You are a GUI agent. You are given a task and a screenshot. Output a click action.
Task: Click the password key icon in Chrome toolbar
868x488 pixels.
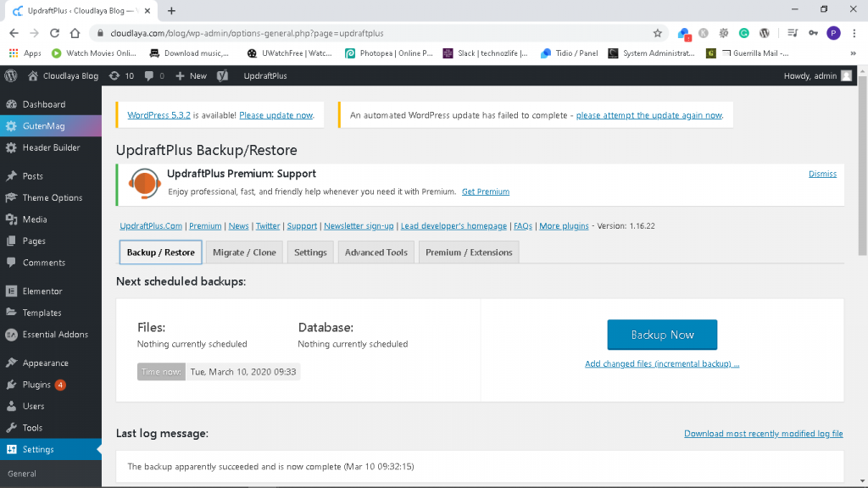click(x=813, y=33)
